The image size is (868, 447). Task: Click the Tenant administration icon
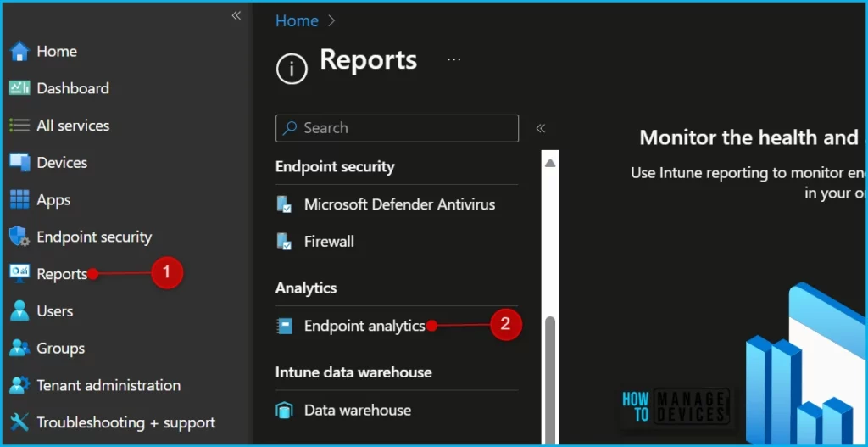tap(19, 385)
